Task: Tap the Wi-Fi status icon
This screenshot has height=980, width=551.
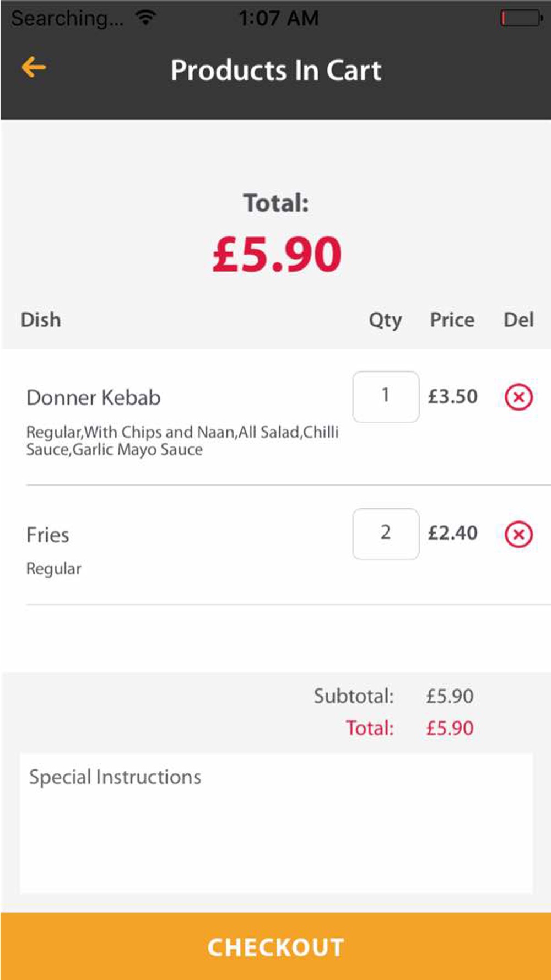Action: click(145, 18)
